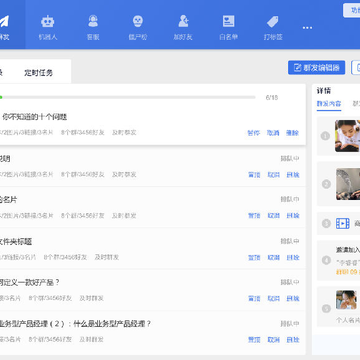360x360 pixels.
Task: Click the 详情 panel heading
Action: pyautogui.click(x=324, y=91)
